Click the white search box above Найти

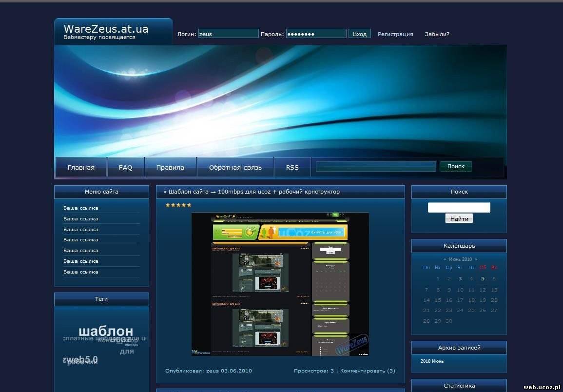(459, 208)
